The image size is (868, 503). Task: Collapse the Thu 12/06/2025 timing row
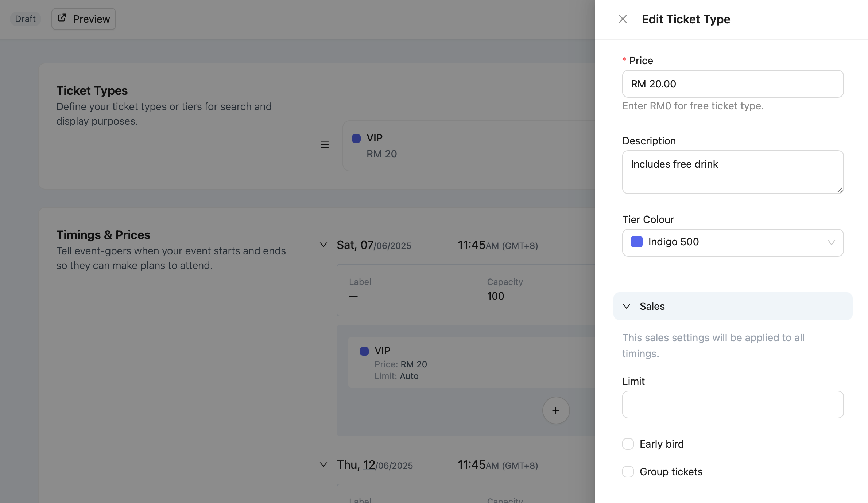point(323,465)
